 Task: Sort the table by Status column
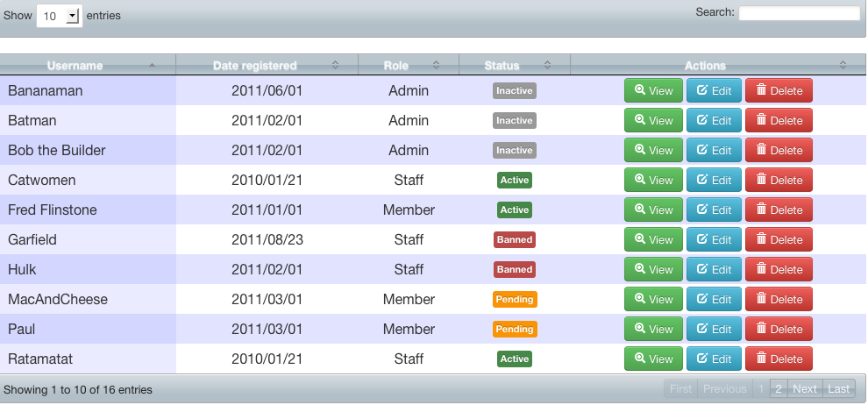coord(514,66)
